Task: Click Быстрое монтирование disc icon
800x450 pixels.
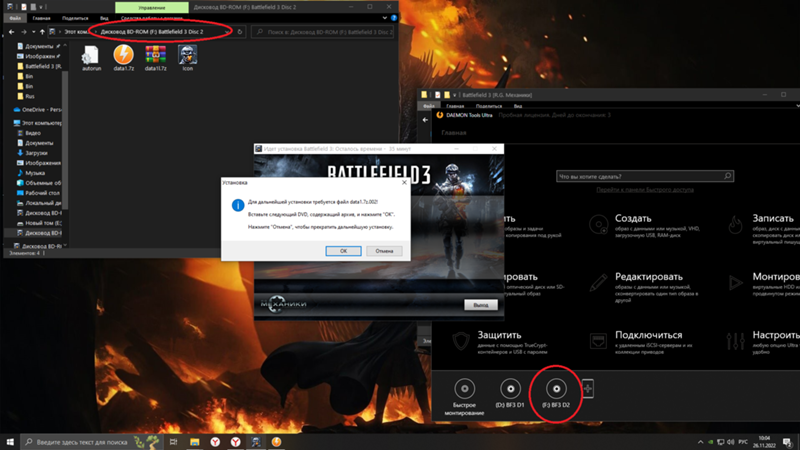Action: [x=464, y=389]
